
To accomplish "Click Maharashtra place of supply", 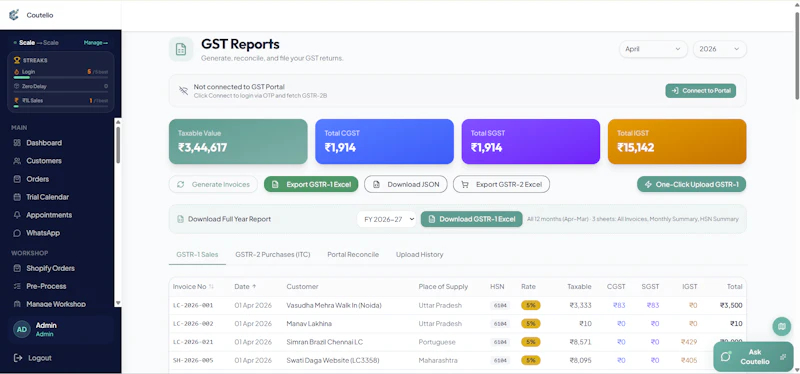I will point(438,361).
